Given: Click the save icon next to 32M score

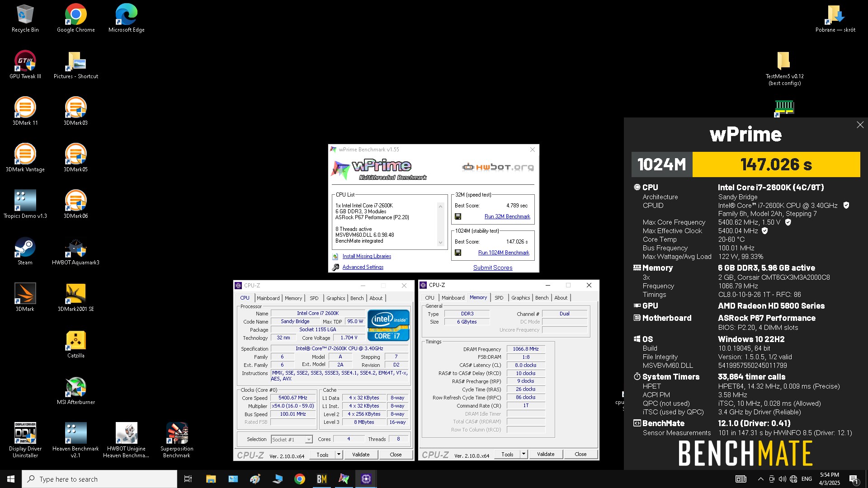Looking at the screenshot, I should pos(458,216).
